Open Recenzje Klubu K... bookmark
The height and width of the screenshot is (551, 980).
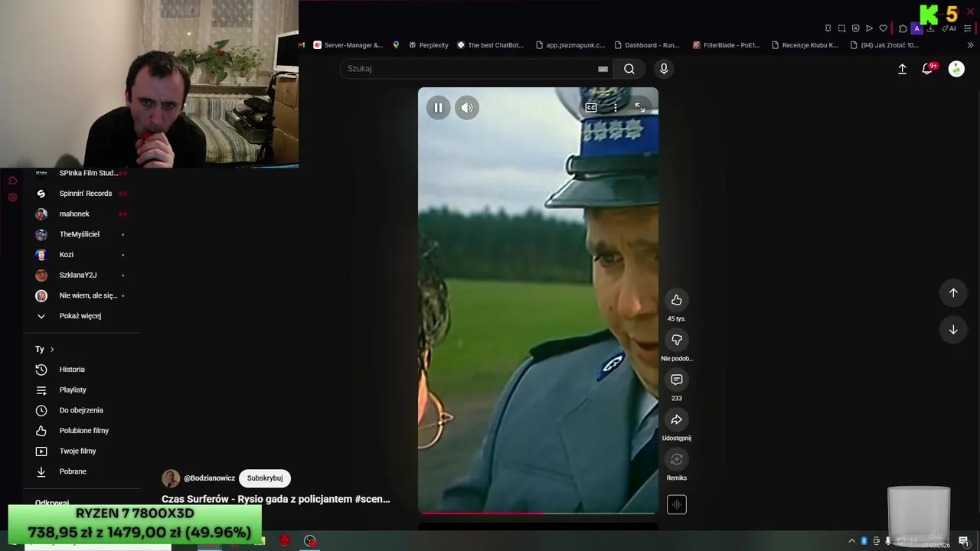pyautogui.click(x=805, y=45)
